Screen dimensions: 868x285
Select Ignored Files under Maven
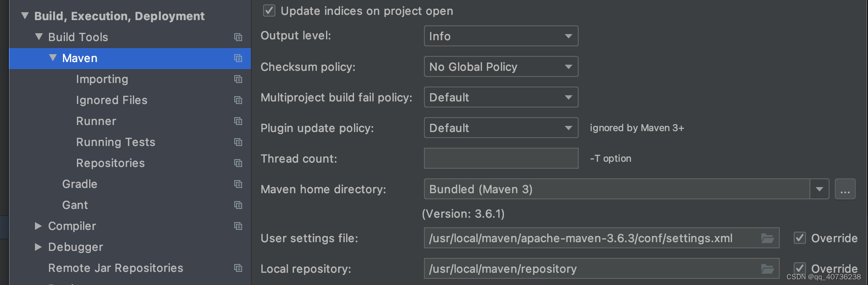(111, 100)
